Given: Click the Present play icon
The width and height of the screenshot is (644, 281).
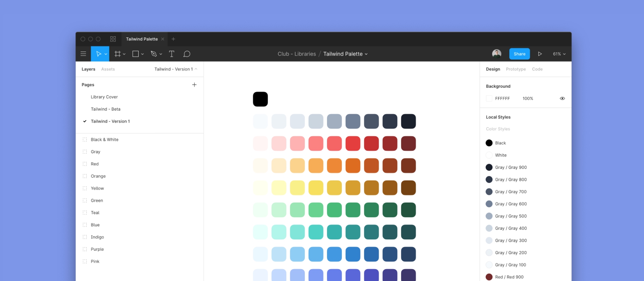Looking at the screenshot, I should point(540,54).
